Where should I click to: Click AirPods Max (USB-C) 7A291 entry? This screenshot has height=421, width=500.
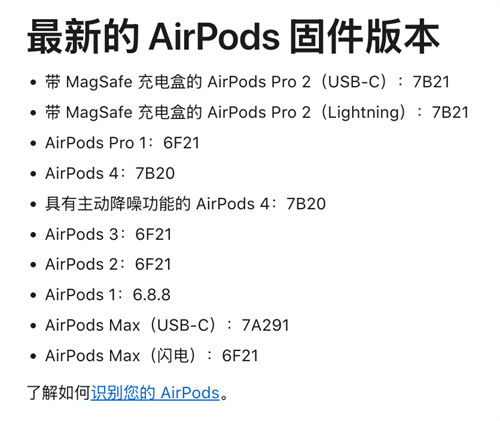167,325
